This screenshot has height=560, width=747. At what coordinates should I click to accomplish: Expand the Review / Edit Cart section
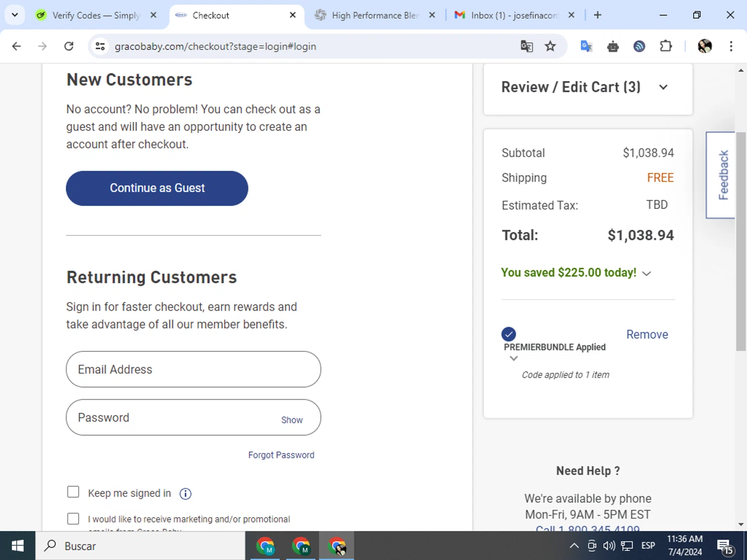coord(663,87)
